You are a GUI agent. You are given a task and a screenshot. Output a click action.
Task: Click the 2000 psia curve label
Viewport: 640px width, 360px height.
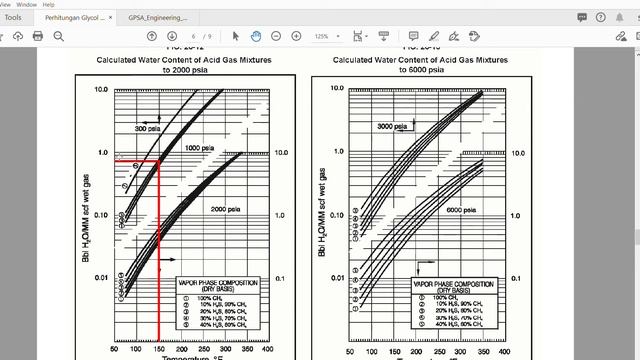click(225, 209)
